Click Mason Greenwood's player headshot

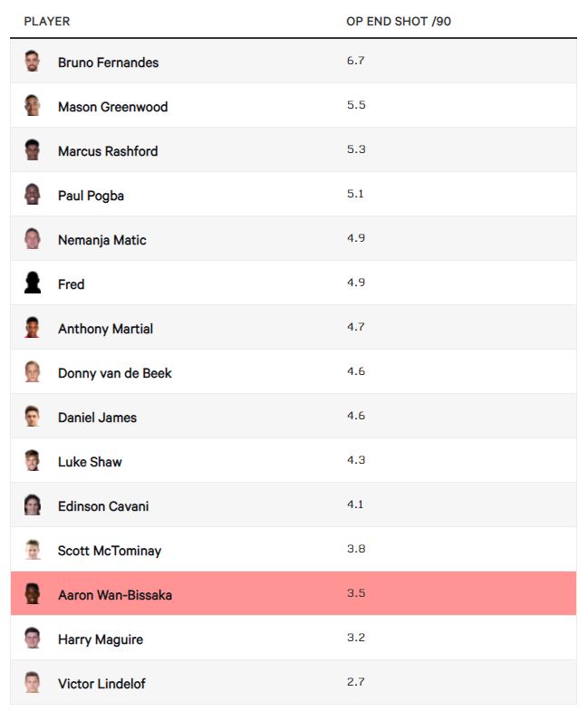33,106
